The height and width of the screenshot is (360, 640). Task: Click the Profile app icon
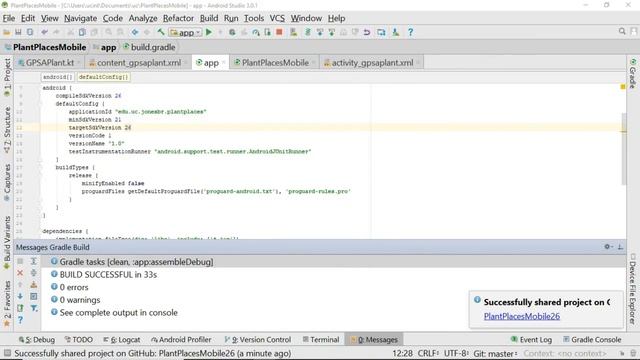(x=256, y=32)
